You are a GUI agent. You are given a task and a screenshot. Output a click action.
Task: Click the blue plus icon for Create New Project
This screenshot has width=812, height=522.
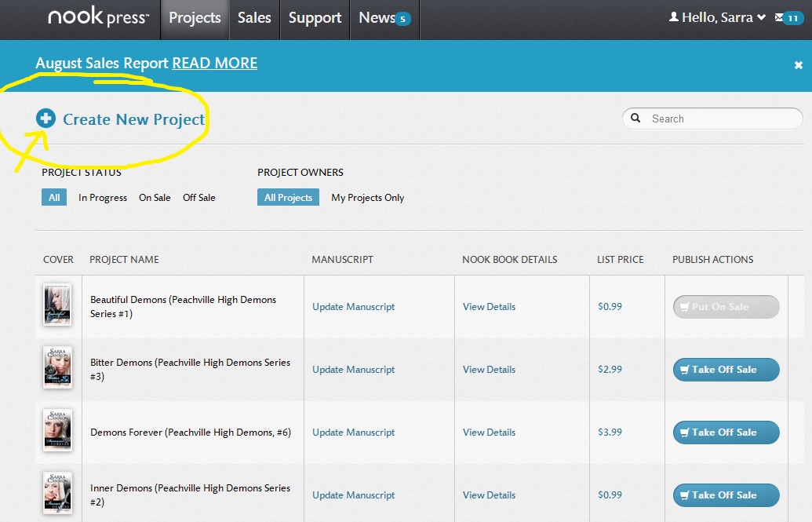(x=46, y=119)
